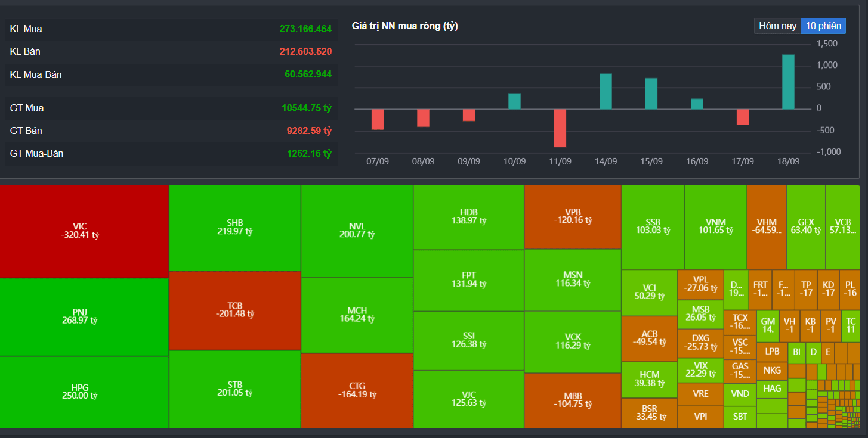Select the DXG -25.73 tỷ tile
This screenshot has width=868, height=438.
(700, 343)
